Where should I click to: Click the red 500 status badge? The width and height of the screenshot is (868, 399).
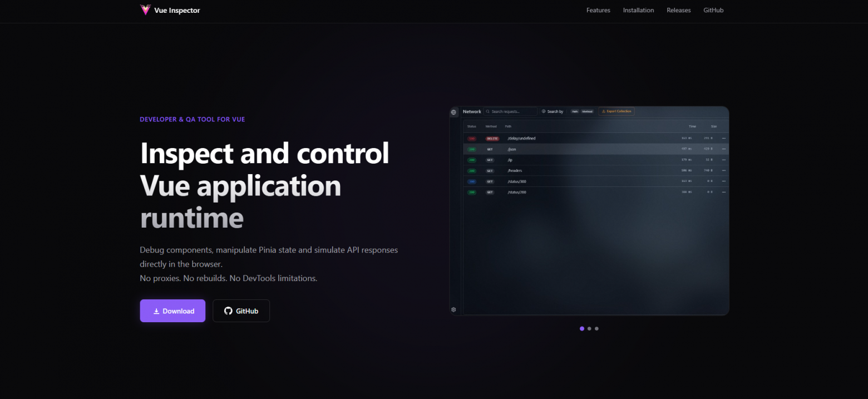click(472, 138)
